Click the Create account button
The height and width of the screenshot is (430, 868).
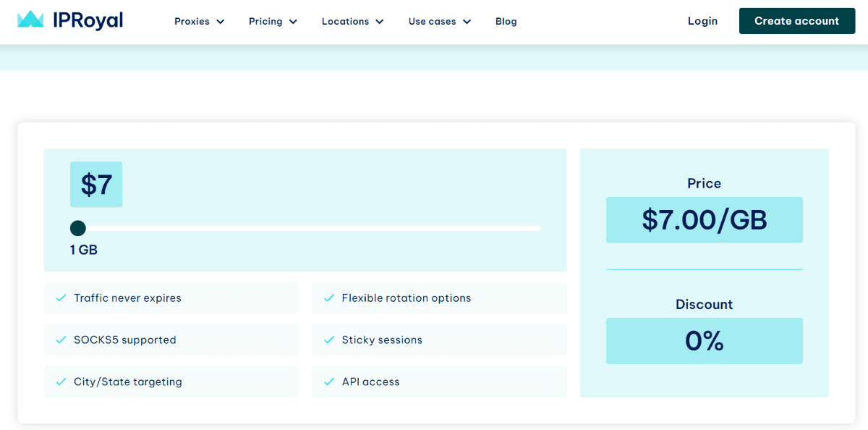(797, 21)
